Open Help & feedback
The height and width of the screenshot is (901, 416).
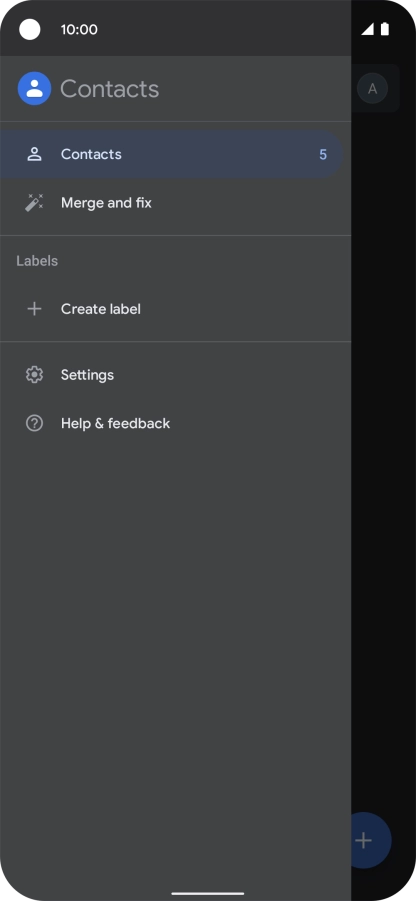click(x=171, y=423)
